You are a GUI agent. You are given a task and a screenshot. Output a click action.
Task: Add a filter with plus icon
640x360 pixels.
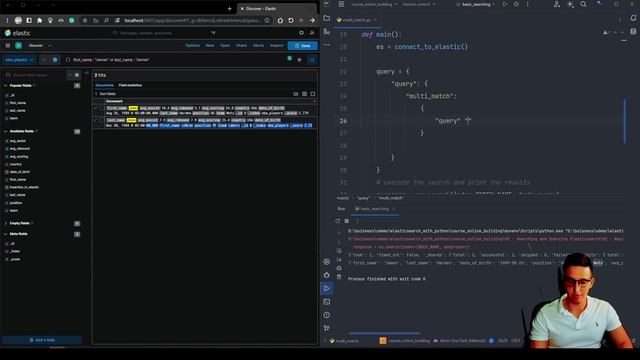pyautogui.click(x=55, y=60)
